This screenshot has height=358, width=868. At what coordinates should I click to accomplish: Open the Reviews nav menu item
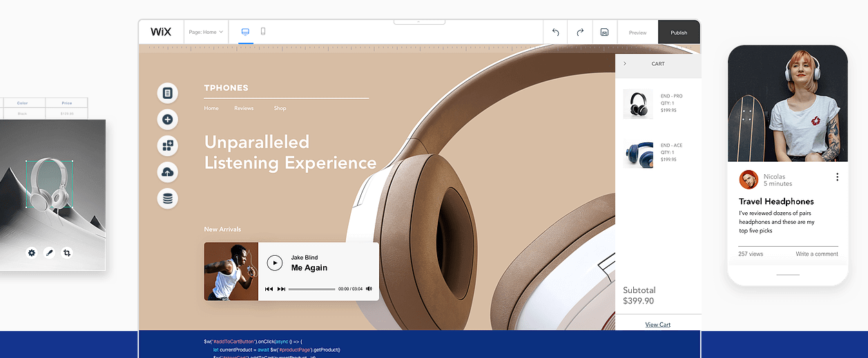244,109
